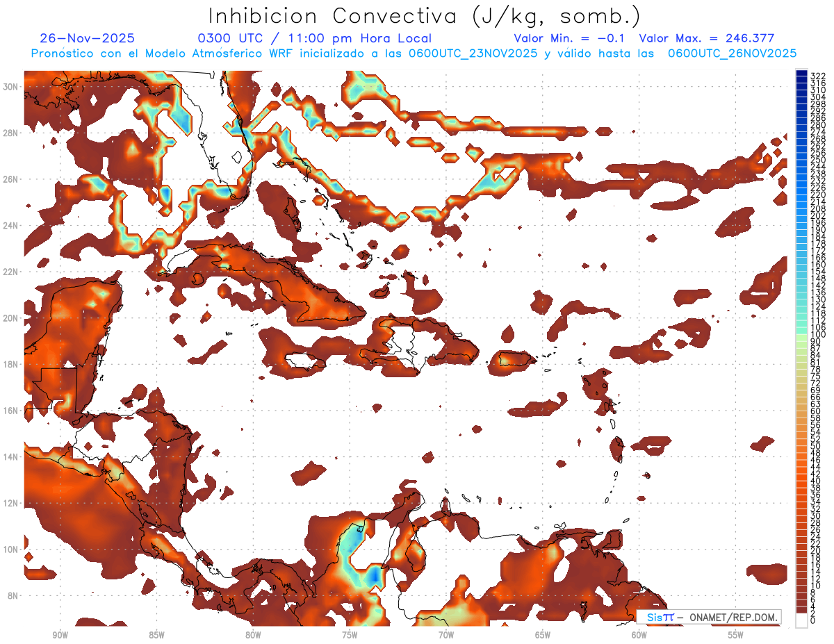
Task: Click the "30N" latitude label
Action: [x=12, y=86]
